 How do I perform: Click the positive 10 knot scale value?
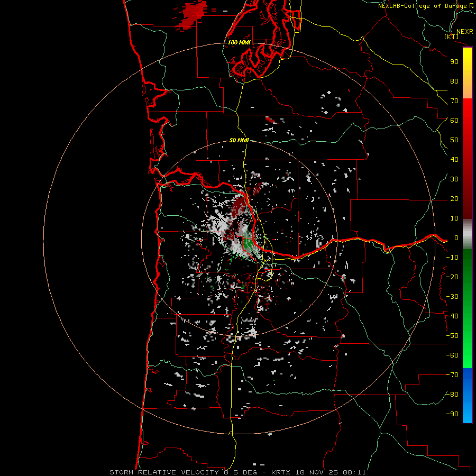(x=454, y=218)
